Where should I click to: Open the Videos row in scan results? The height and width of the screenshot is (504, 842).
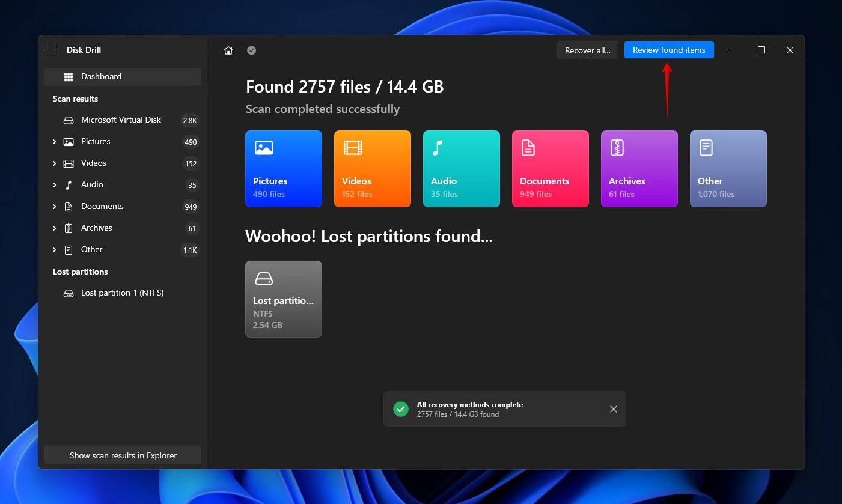pos(123,163)
